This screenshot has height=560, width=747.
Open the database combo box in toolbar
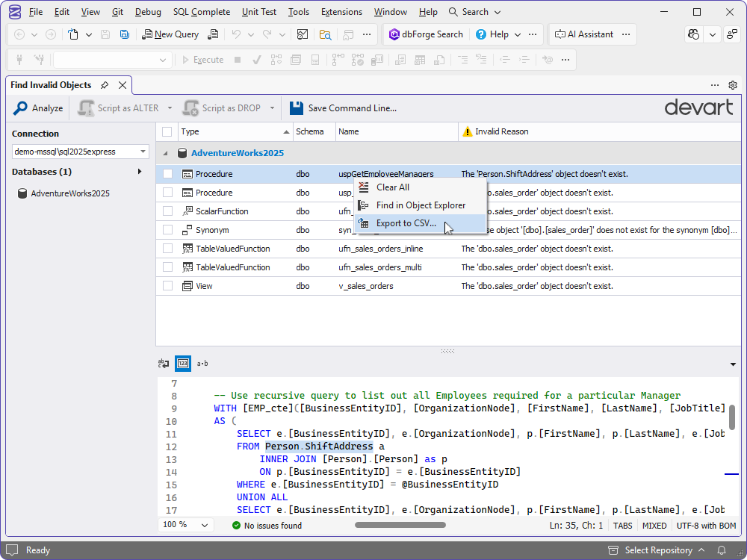(111, 60)
